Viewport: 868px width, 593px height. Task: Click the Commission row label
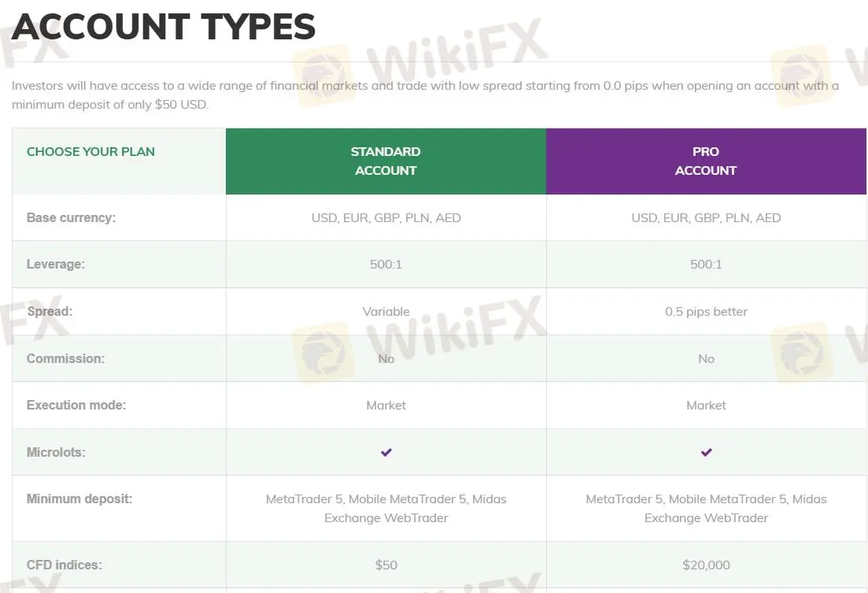coord(65,358)
